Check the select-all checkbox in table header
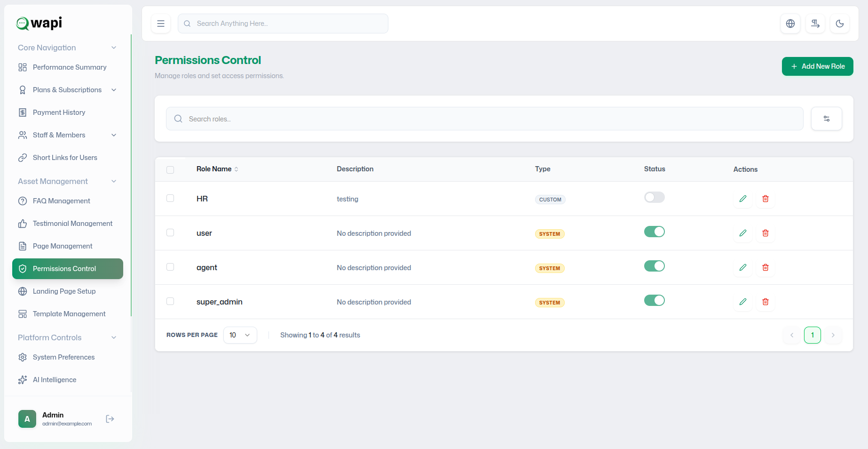The image size is (868, 449). (170, 170)
